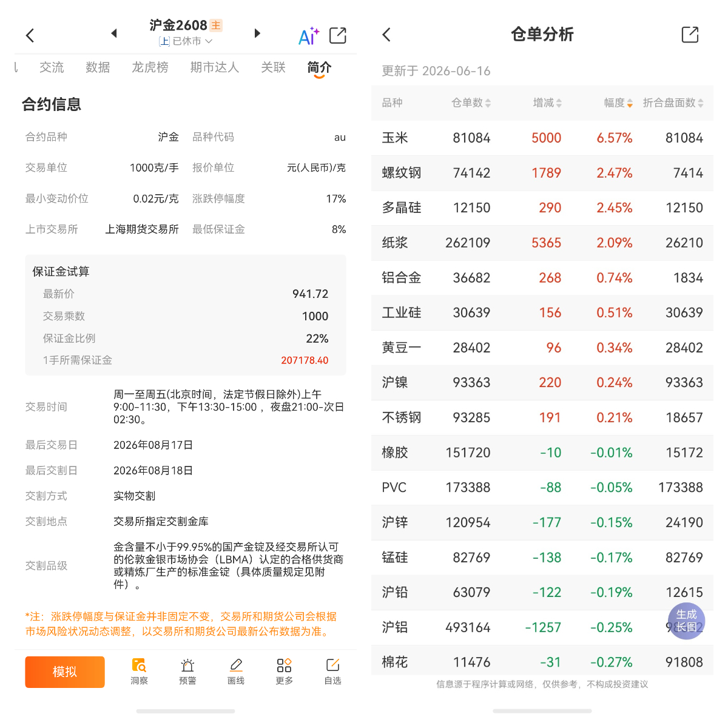
Task: Open the PVC row
Action: pos(542,487)
